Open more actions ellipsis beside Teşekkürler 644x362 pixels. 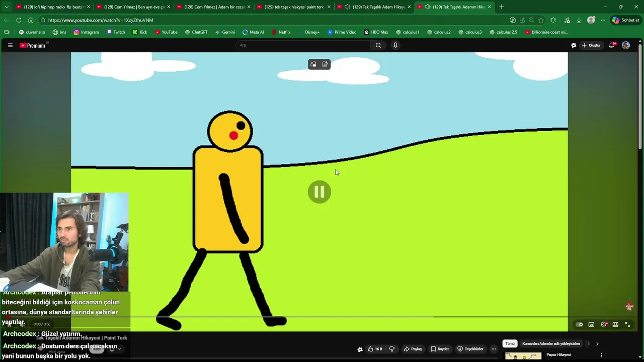pos(494,349)
